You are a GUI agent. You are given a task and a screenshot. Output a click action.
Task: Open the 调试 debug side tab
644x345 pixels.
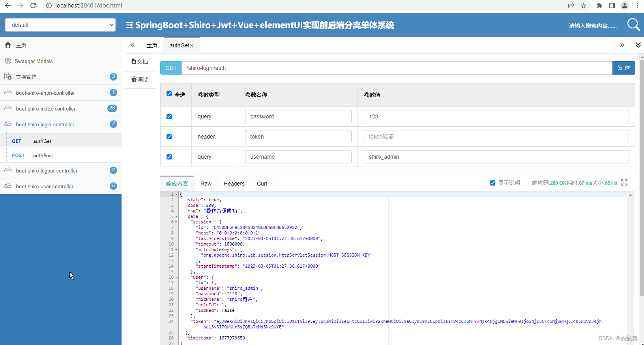coord(140,80)
